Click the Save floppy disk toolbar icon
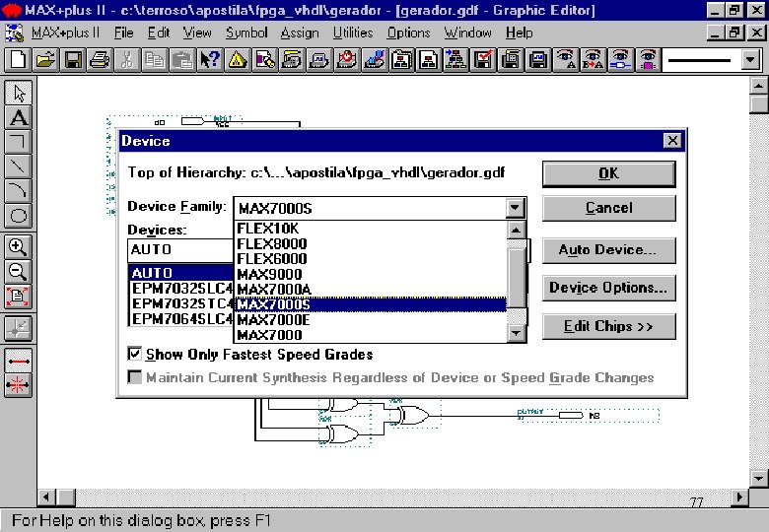Image resolution: width=769 pixels, height=532 pixels. (73, 60)
